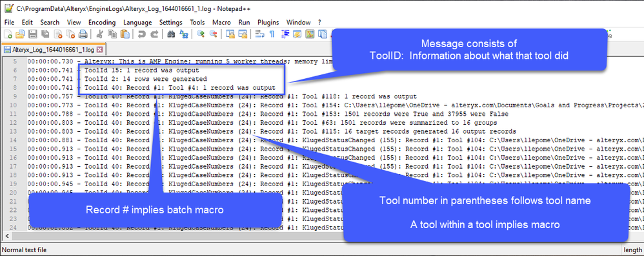Click timestamp 00:00:00.881 on line 14
Image resolution: width=644 pixels, height=256 pixels.
pyautogui.click(x=50, y=140)
